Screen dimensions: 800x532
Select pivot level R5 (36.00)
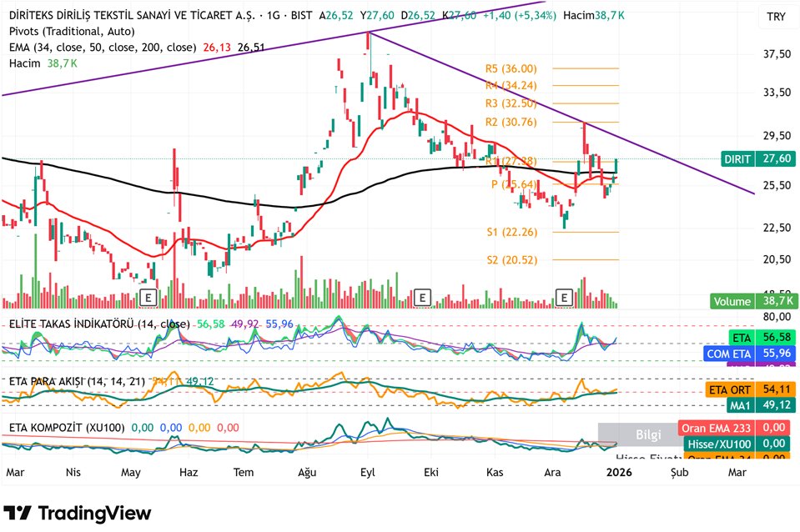click(x=511, y=69)
